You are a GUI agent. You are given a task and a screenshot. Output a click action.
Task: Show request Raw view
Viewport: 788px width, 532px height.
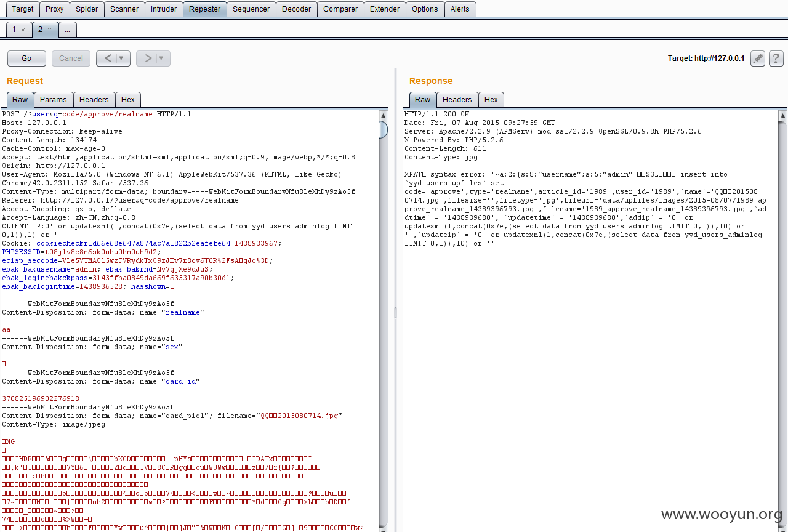20,100
